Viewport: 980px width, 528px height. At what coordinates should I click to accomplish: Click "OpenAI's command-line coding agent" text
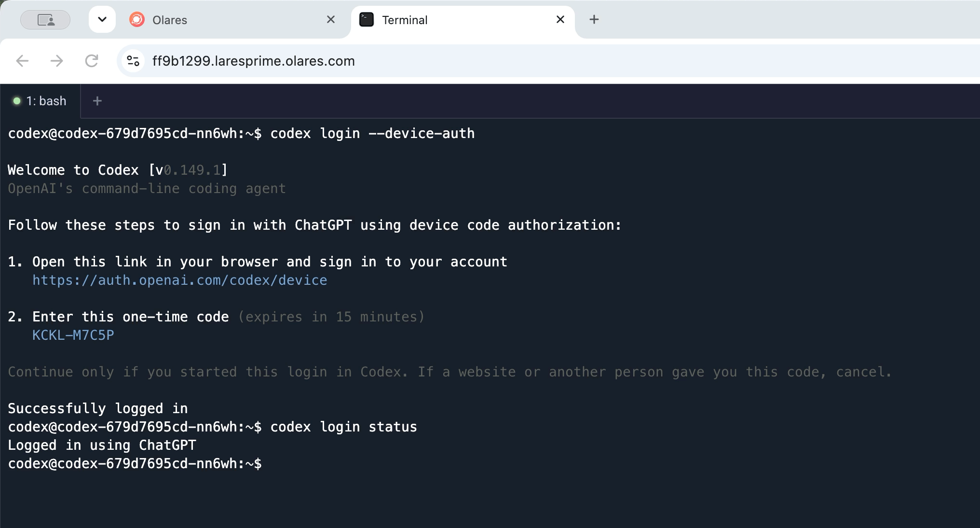147,188
